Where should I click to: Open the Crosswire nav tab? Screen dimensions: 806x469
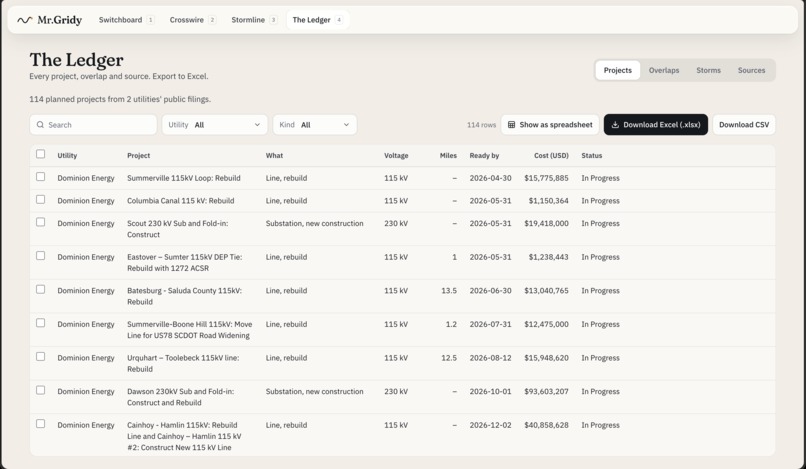click(193, 20)
